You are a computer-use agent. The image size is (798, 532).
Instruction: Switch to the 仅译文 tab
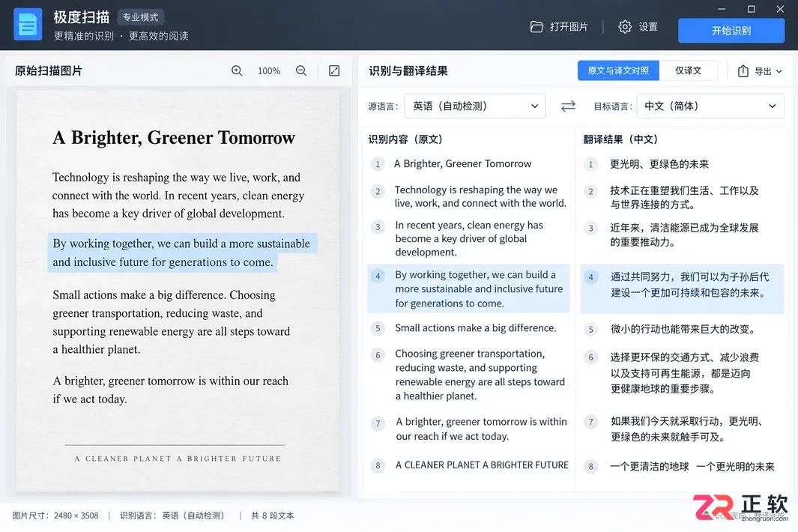pyautogui.click(x=688, y=70)
